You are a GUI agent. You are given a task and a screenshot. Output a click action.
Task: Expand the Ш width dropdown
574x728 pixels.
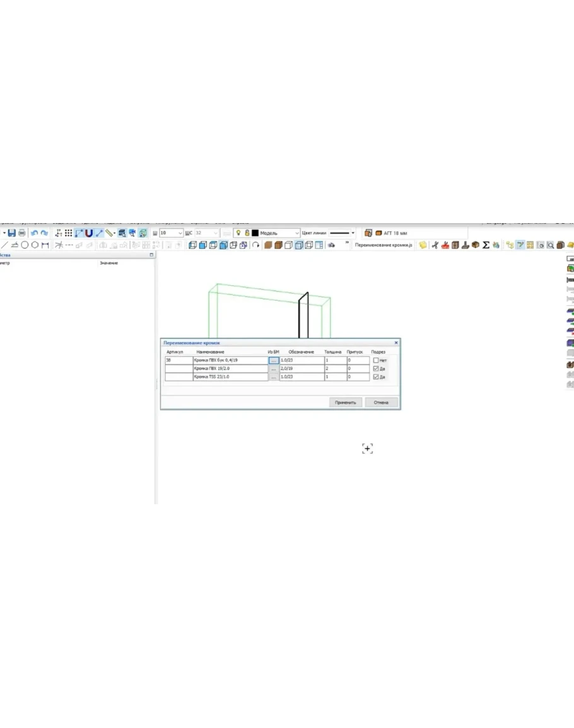tap(180, 233)
